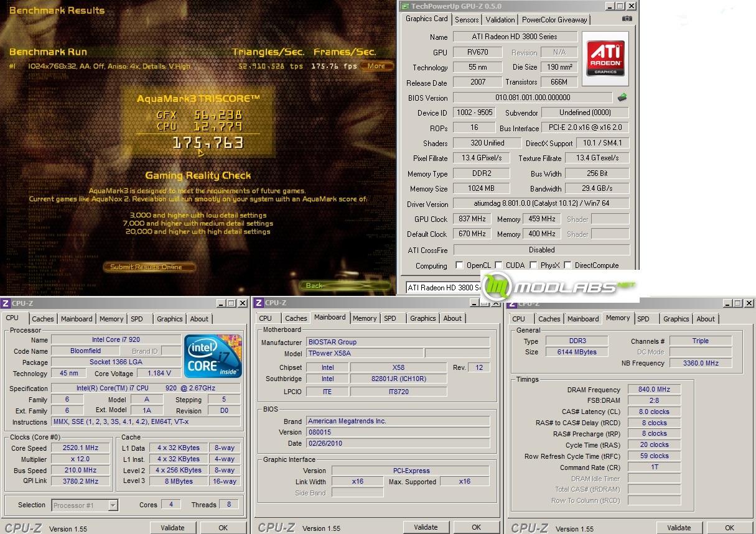Screen dimensions: 756x534
Task: Toggle the OpenCL checkbox in GPU-Z
Action: [x=459, y=265]
